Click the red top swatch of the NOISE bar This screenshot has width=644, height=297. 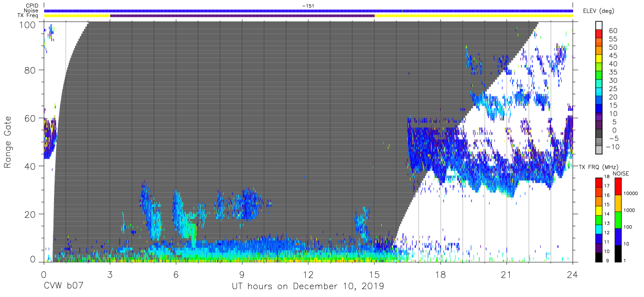pos(617,186)
